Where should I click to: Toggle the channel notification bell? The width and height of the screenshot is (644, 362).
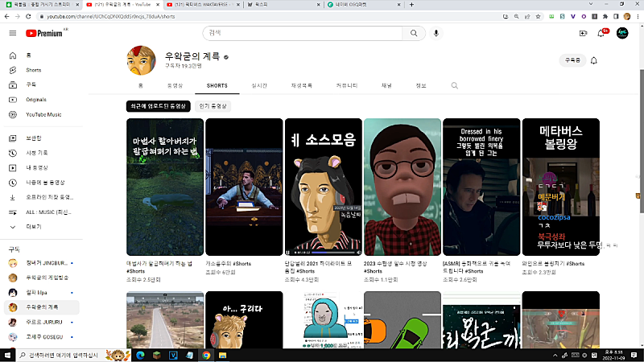coord(594,60)
